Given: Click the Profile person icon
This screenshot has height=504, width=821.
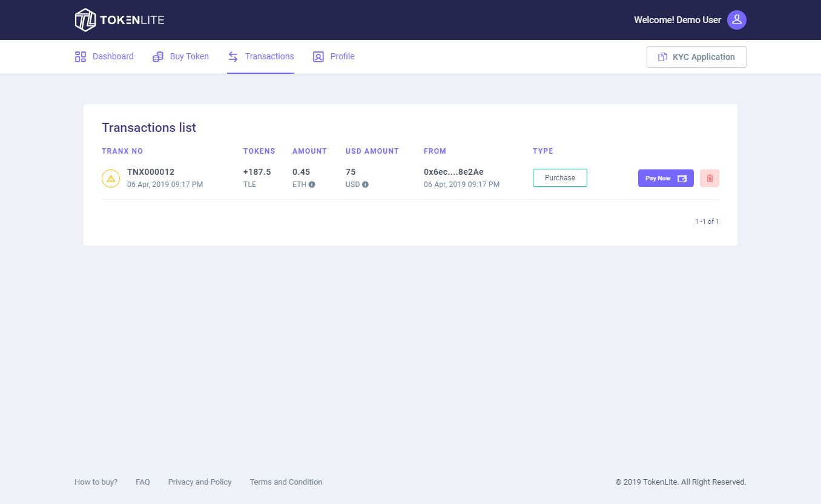Looking at the screenshot, I should [318, 57].
